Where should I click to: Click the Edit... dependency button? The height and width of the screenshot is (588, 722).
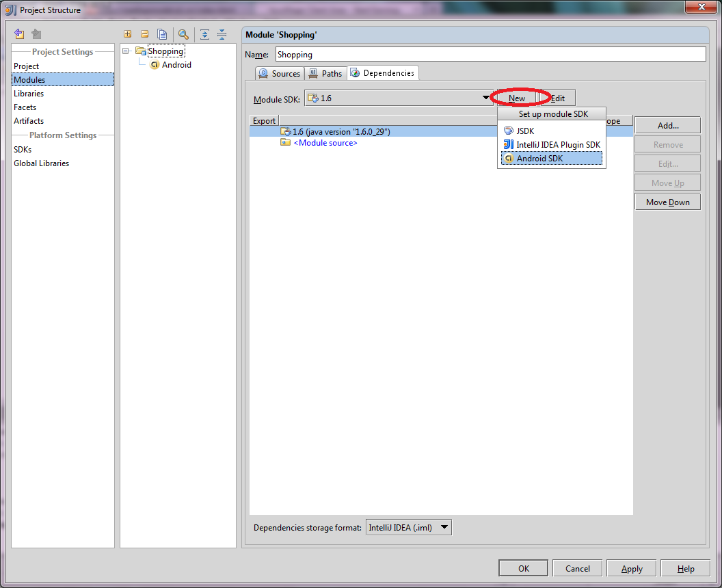tap(668, 164)
